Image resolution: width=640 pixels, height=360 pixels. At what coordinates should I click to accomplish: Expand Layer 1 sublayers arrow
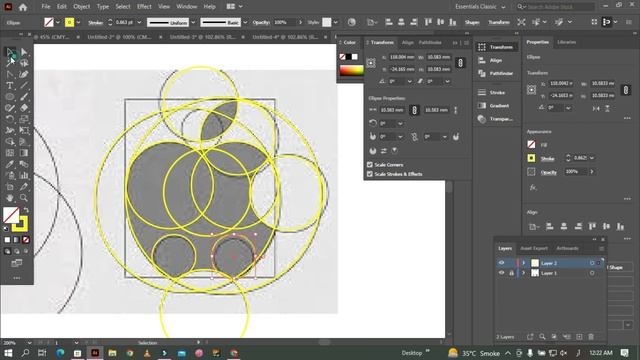point(524,273)
